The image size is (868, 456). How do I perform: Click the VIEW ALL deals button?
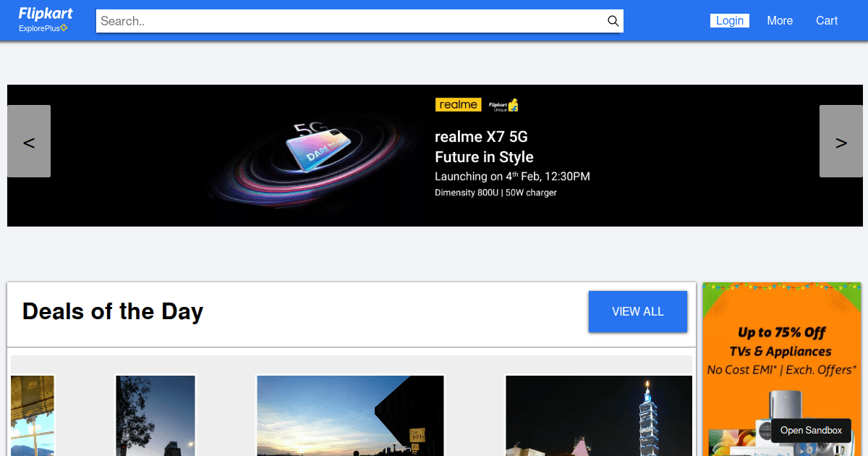click(x=637, y=311)
